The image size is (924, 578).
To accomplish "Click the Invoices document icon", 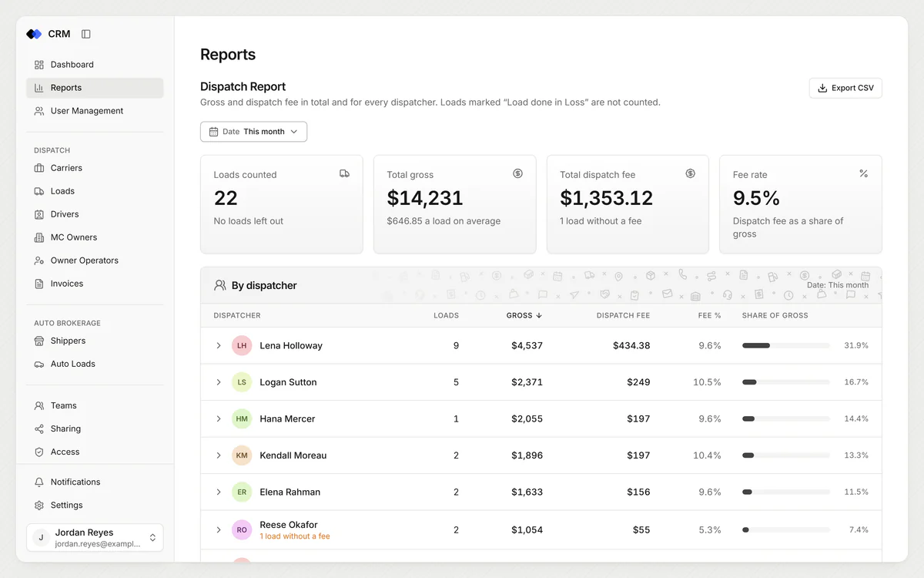I will 39,284.
